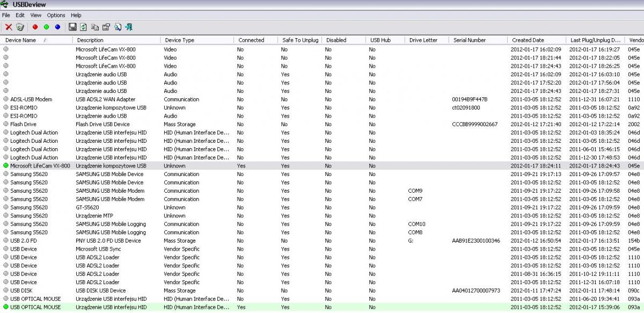Viewport: 644px width, 313px height.
Task: Click the gray status icon beside Flash Drive
Action: (6, 124)
